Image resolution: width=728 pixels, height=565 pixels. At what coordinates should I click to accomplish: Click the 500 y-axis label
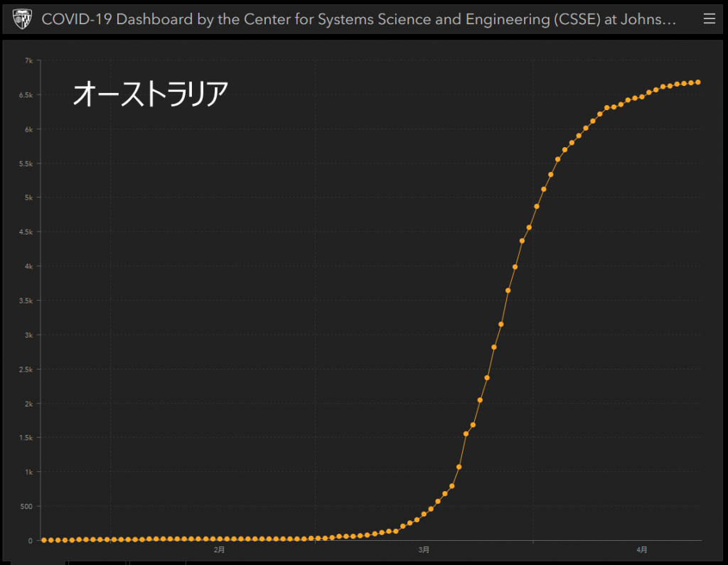point(26,507)
